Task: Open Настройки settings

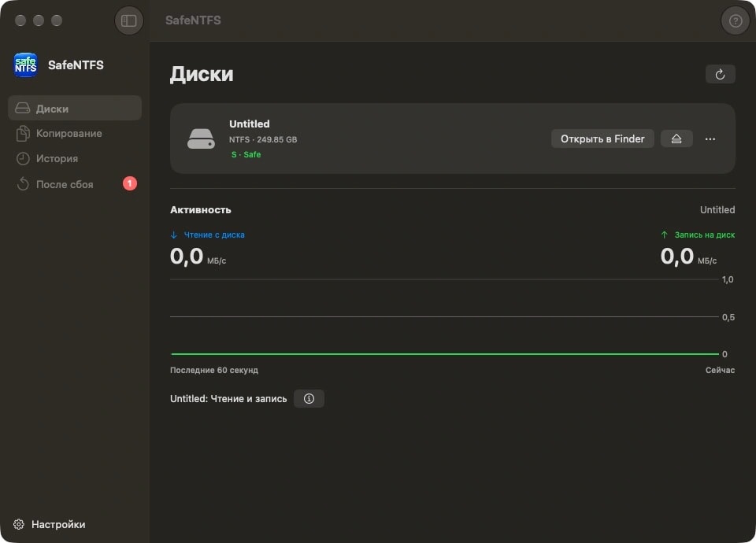Action: click(49, 524)
